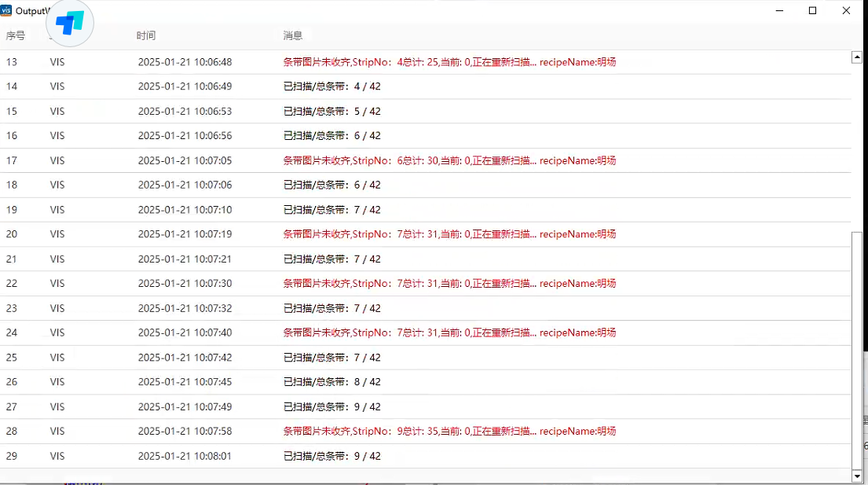Click timestamp 2025-01-21 10:07:45
This screenshot has height=485, width=868.
(185, 382)
